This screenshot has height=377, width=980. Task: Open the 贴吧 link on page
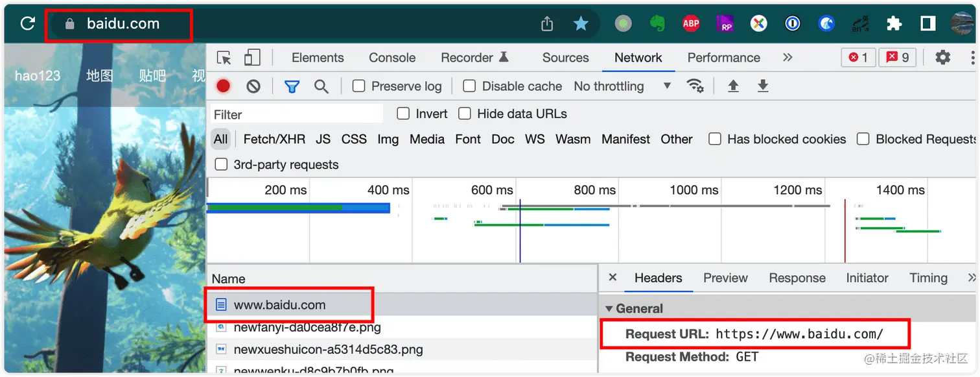[152, 76]
